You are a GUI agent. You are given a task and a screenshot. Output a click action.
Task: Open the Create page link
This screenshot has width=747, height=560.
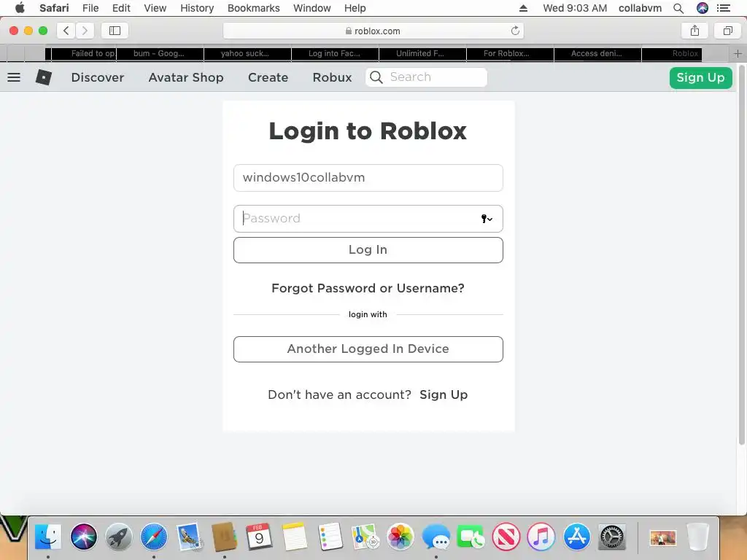[x=268, y=77]
